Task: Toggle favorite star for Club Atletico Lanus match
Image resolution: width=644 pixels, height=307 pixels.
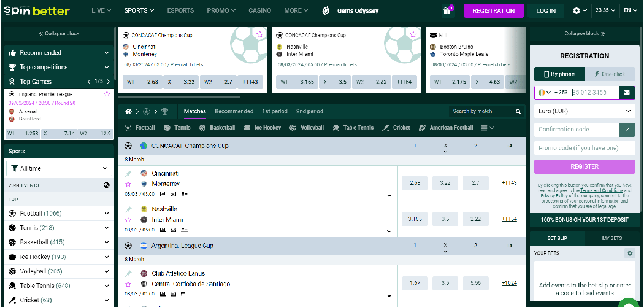Action: coord(128,284)
